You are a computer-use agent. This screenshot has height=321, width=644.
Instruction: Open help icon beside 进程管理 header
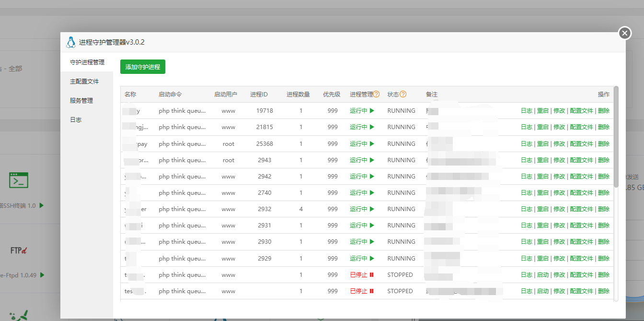coord(376,95)
